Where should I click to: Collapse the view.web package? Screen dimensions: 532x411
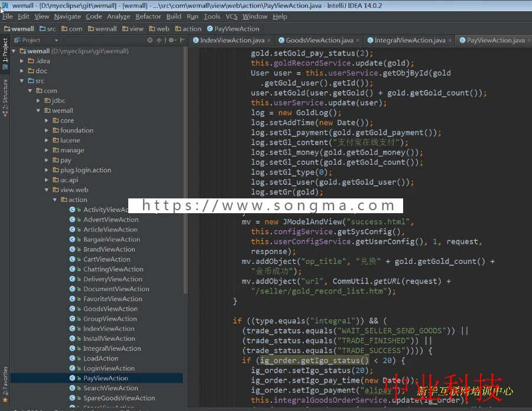(47, 190)
